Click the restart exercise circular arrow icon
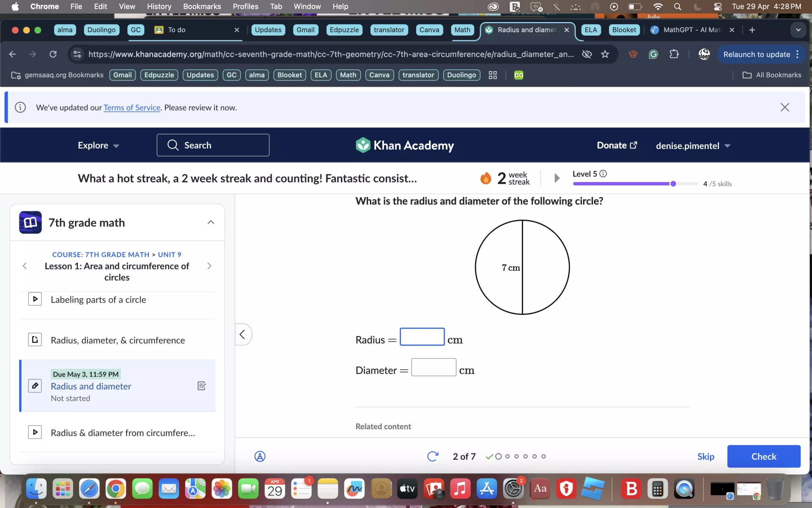This screenshot has width=812, height=508. coord(433,456)
